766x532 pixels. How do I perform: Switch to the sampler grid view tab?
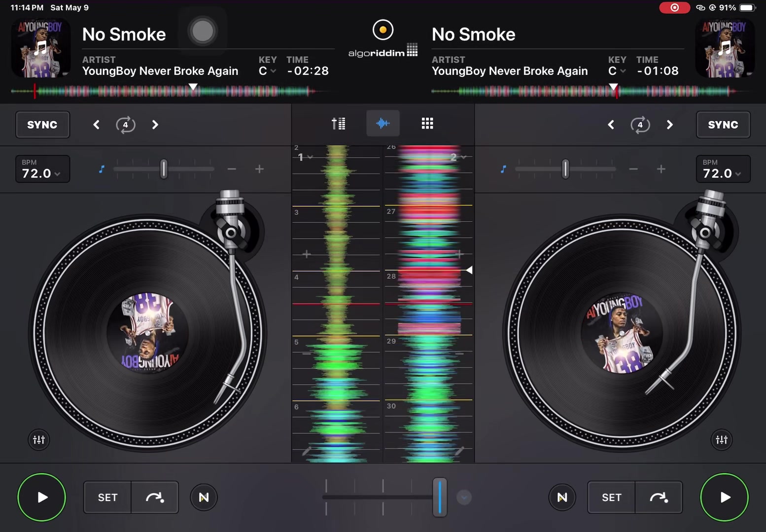[427, 123]
